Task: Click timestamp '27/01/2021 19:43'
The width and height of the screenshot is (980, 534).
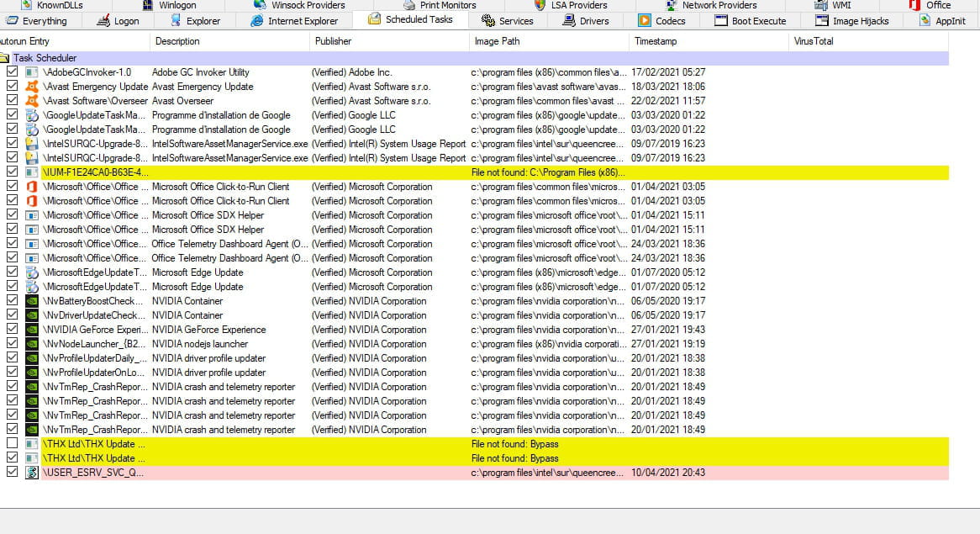Action: coord(668,330)
